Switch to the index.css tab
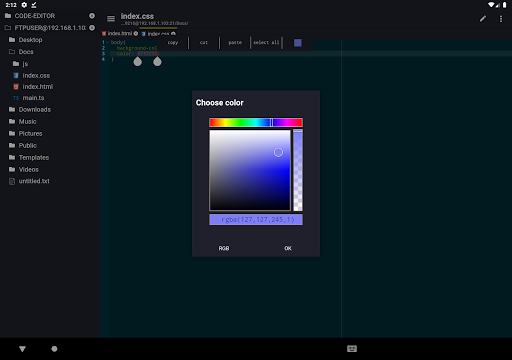 [158, 34]
